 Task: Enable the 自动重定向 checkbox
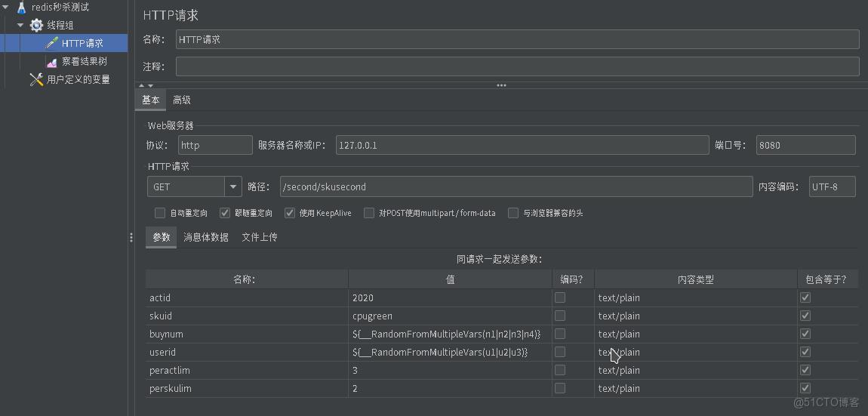coord(160,213)
